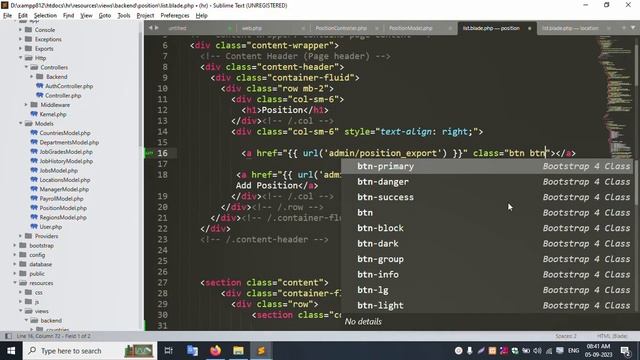640x360 pixels.
Task: Click the Middleware folder icon
Action: pos(34,105)
